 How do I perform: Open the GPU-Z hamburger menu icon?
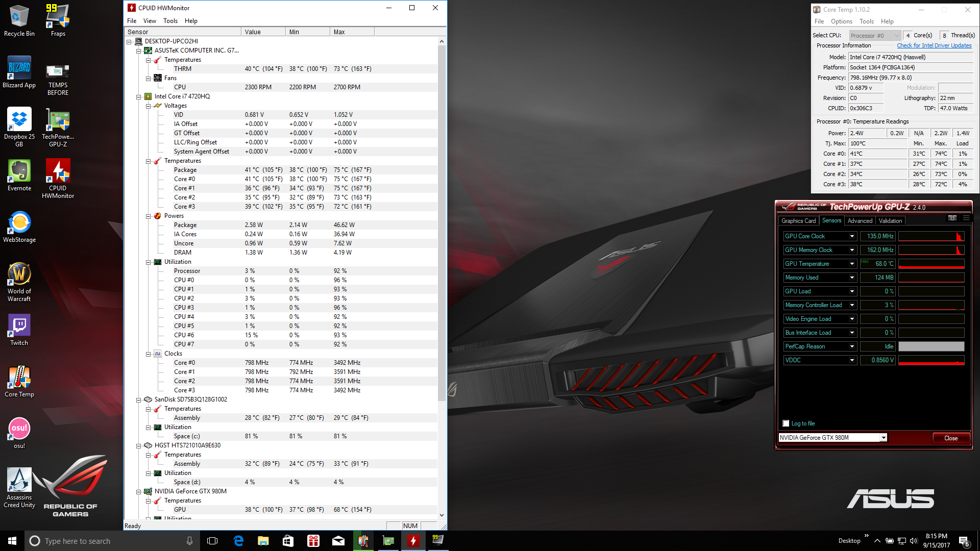(966, 218)
